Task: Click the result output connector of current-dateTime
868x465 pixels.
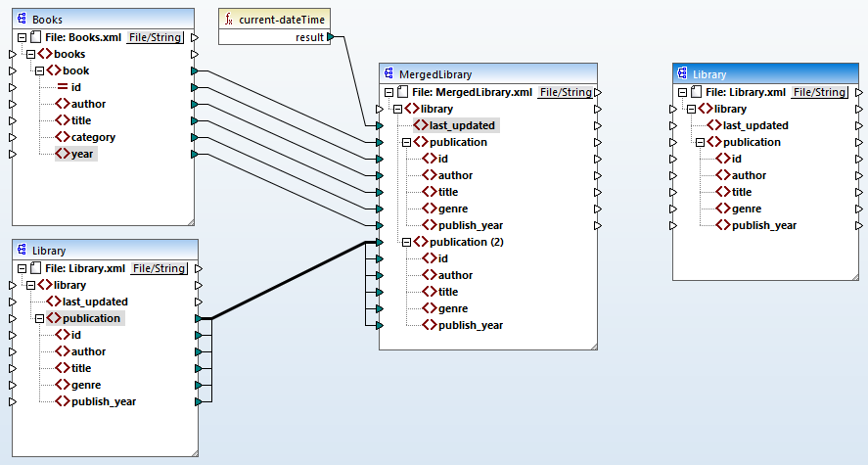Action: pyautogui.click(x=331, y=37)
